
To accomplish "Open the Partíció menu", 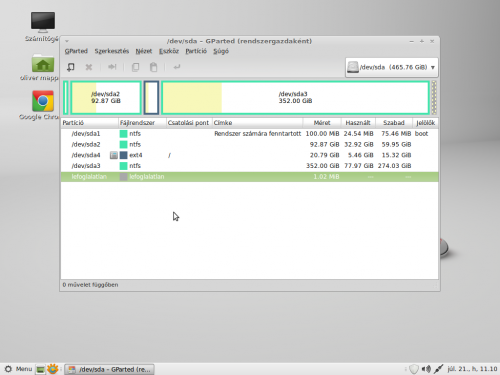I will [x=196, y=51].
